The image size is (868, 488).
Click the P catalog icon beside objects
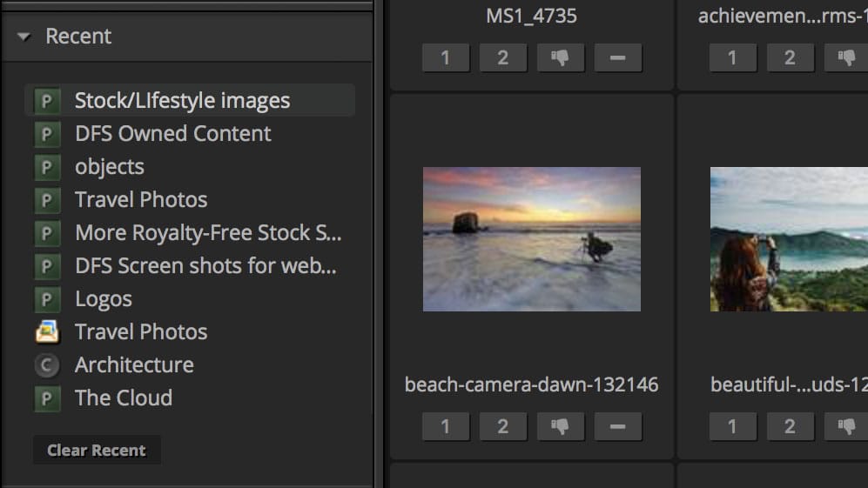point(46,167)
